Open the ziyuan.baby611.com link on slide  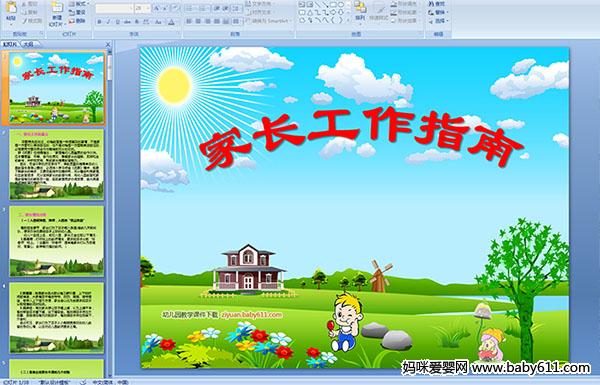(x=251, y=315)
